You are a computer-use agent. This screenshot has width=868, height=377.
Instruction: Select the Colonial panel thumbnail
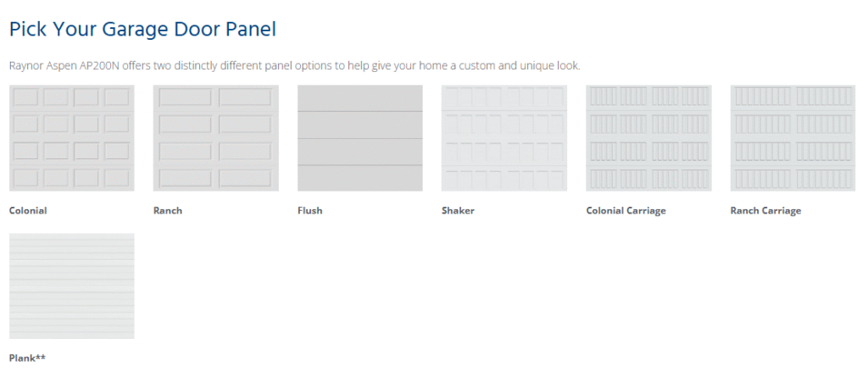click(x=72, y=138)
